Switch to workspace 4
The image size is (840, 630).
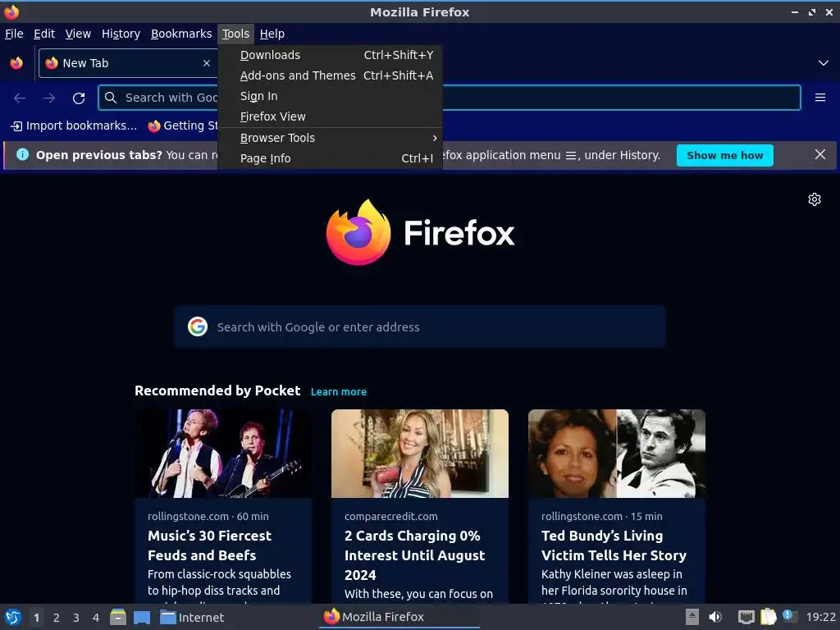pos(96,618)
